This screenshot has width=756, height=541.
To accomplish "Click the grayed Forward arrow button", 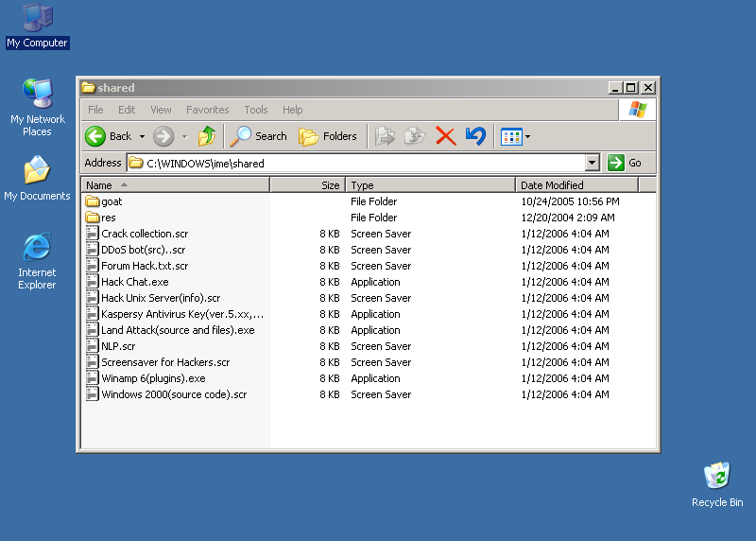I will click(x=163, y=136).
